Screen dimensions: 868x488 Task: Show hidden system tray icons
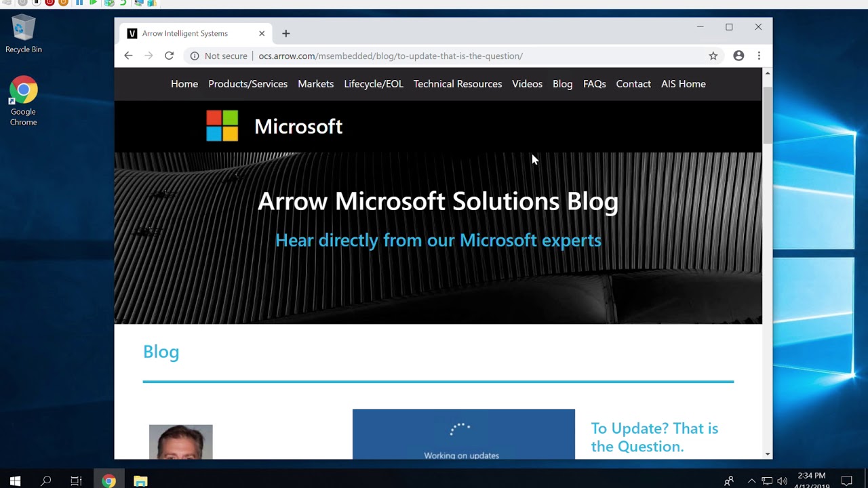tap(751, 481)
